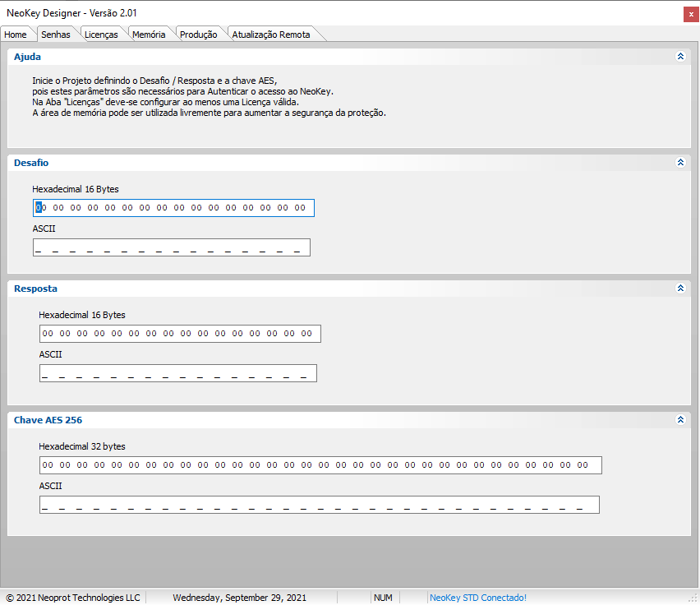The width and height of the screenshot is (700, 605).
Task: Open the Produção tab
Action: coord(198,35)
